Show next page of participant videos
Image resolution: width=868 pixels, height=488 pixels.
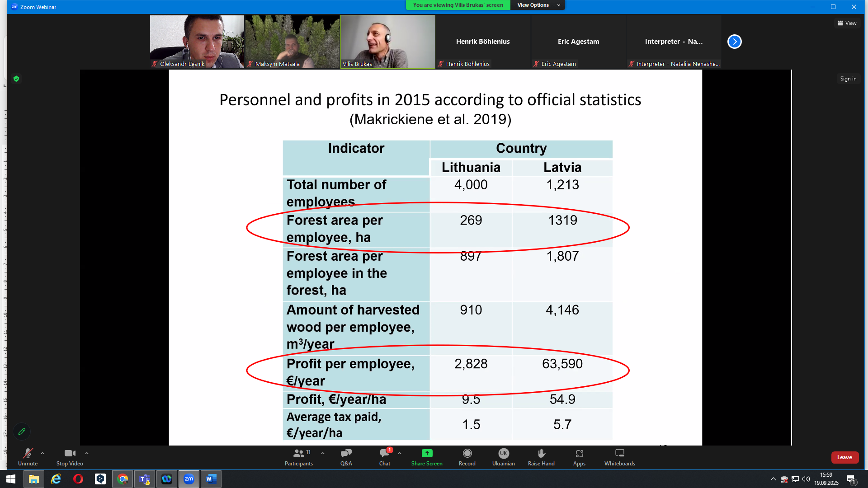734,42
